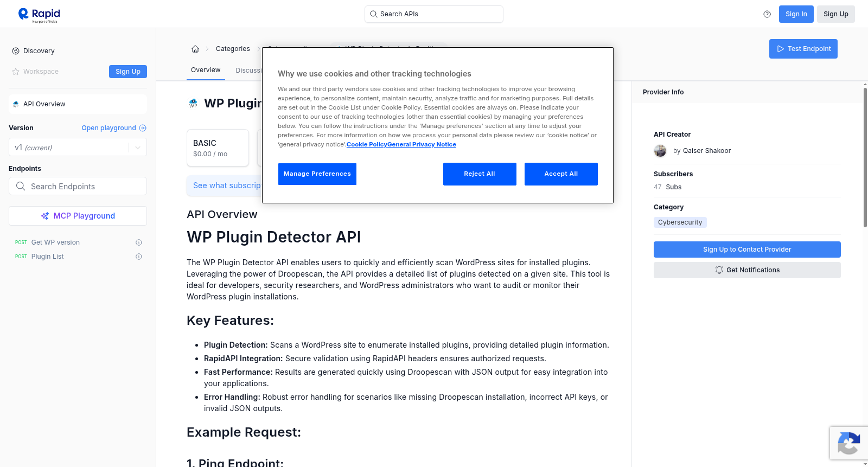This screenshot has width=868, height=467.
Task: Open the Plugin List endpoint
Action: [47, 257]
